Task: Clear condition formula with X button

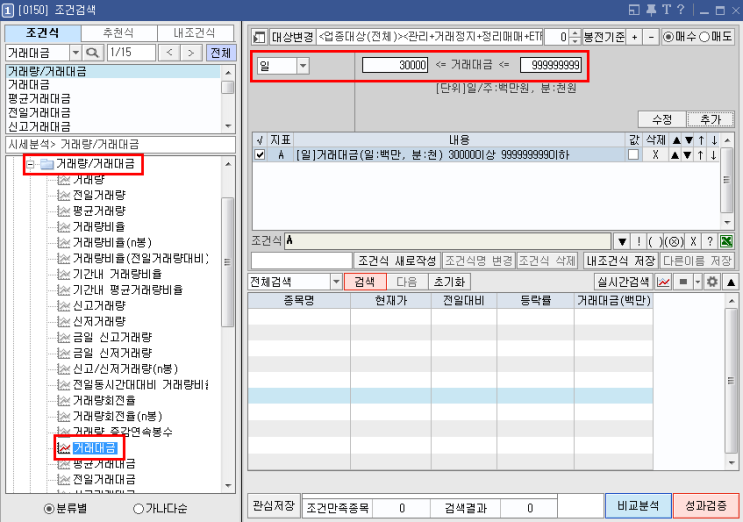Action: (x=693, y=242)
